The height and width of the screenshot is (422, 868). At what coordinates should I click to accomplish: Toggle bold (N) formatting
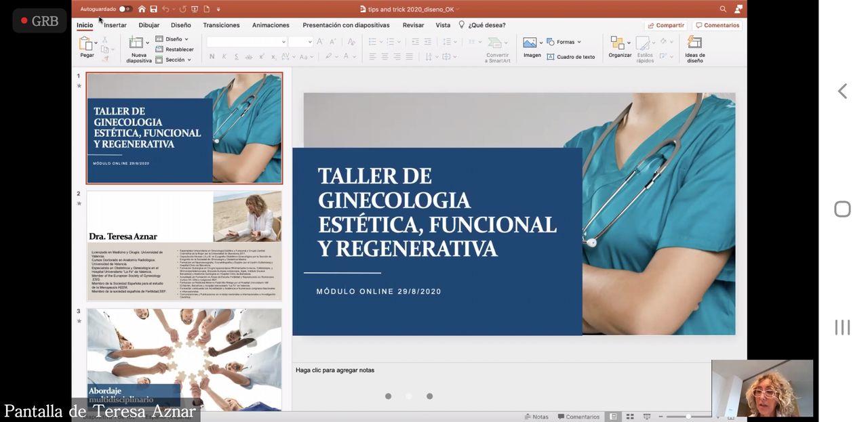click(x=212, y=57)
